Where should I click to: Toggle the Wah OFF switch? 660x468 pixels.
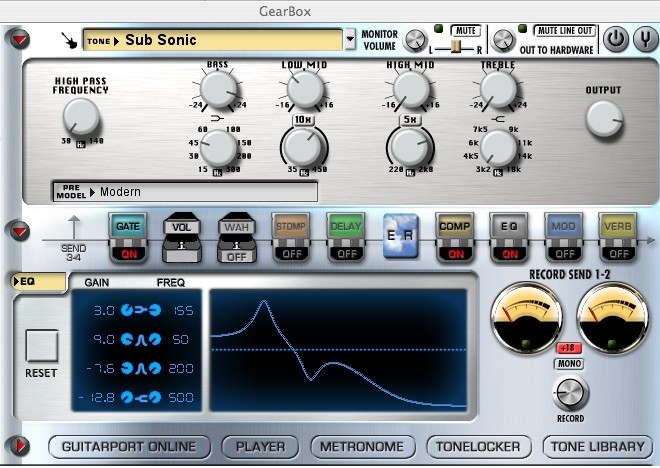pyautogui.click(x=237, y=256)
